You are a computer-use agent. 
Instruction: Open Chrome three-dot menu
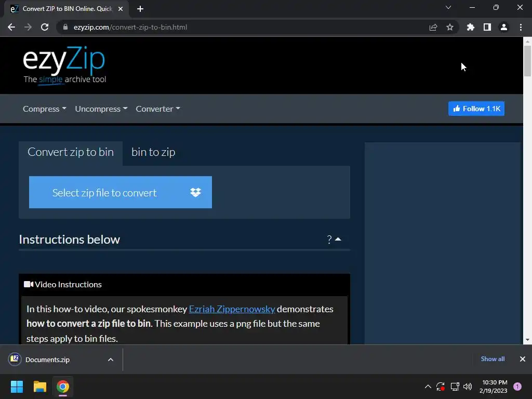click(521, 27)
